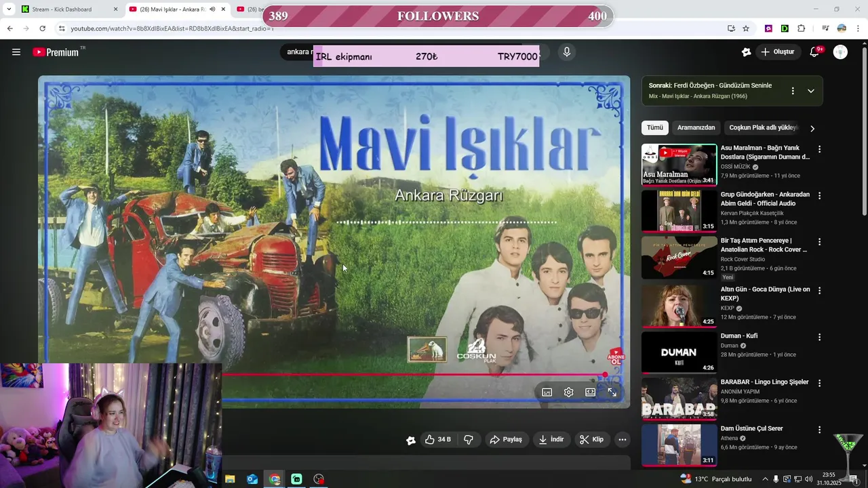
Task: Open Oluştur create menu
Action: pos(778,52)
